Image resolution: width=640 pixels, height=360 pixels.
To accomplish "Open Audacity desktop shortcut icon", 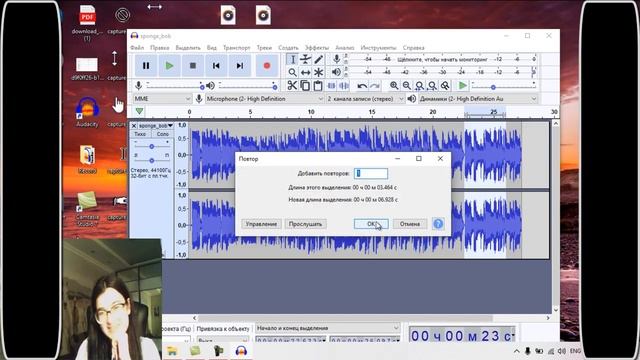I will pos(87,112).
